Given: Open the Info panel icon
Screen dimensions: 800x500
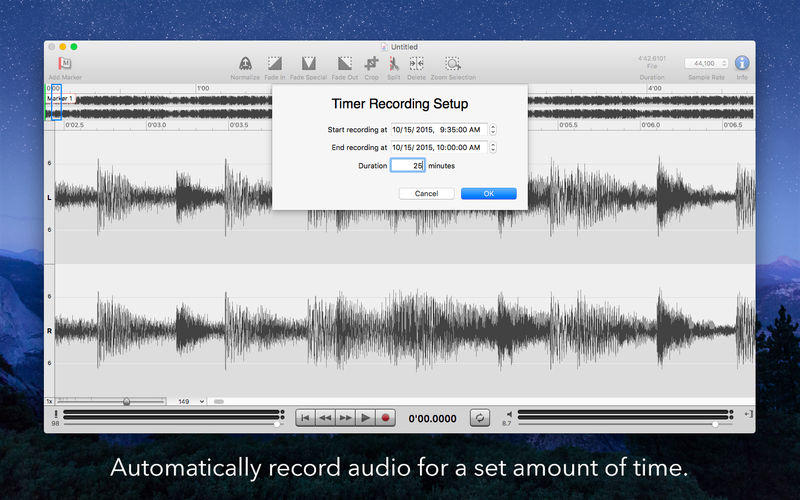Looking at the screenshot, I should [x=742, y=63].
